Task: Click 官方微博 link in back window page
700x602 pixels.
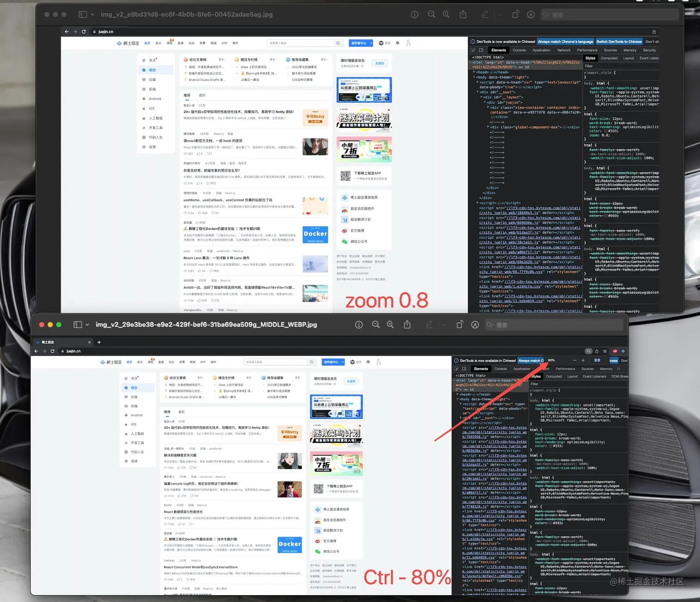Action: [357, 231]
